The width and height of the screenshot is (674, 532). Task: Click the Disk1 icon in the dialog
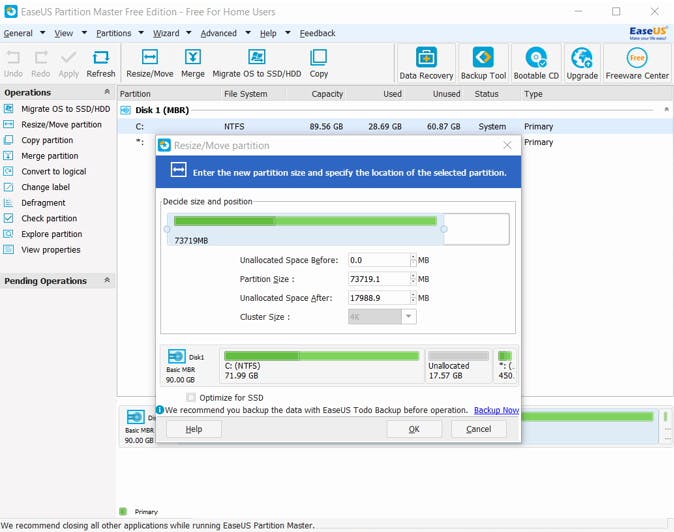pos(177,356)
